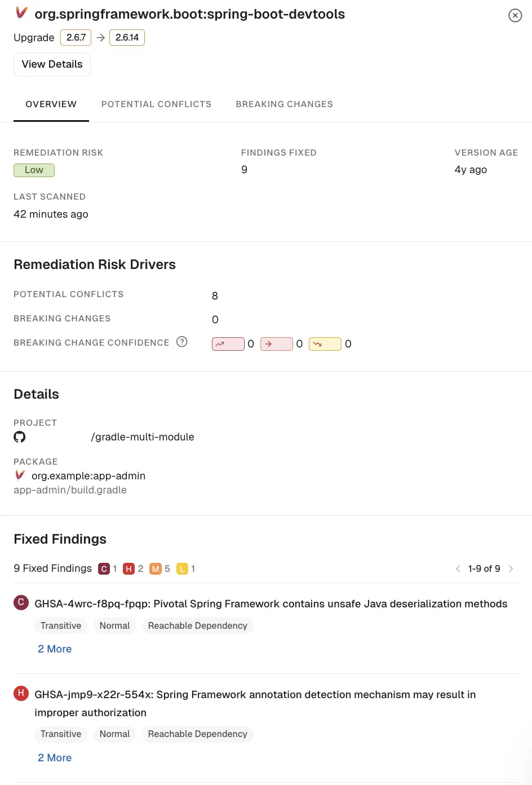The height and width of the screenshot is (785, 532).
Task: Close the upgrade details panel
Action: [515, 15]
